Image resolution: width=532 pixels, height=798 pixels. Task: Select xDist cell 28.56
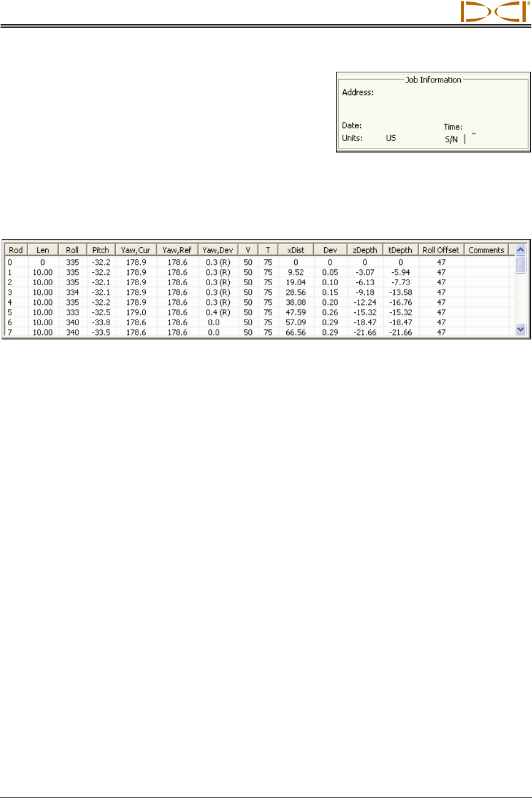tap(296, 293)
